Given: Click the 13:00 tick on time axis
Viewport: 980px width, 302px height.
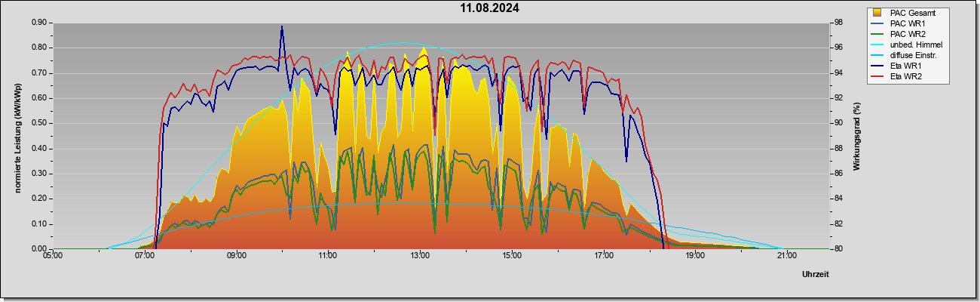Looking at the screenshot, I should (420, 256).
